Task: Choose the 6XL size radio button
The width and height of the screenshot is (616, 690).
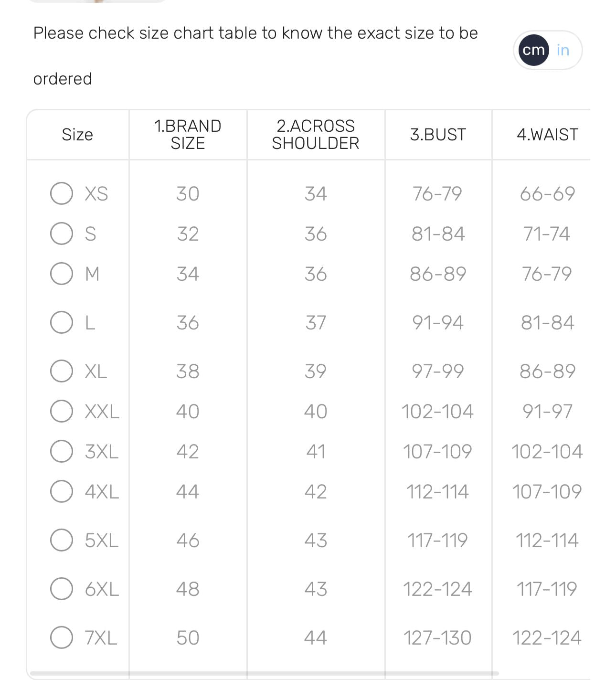Action: 62,589
